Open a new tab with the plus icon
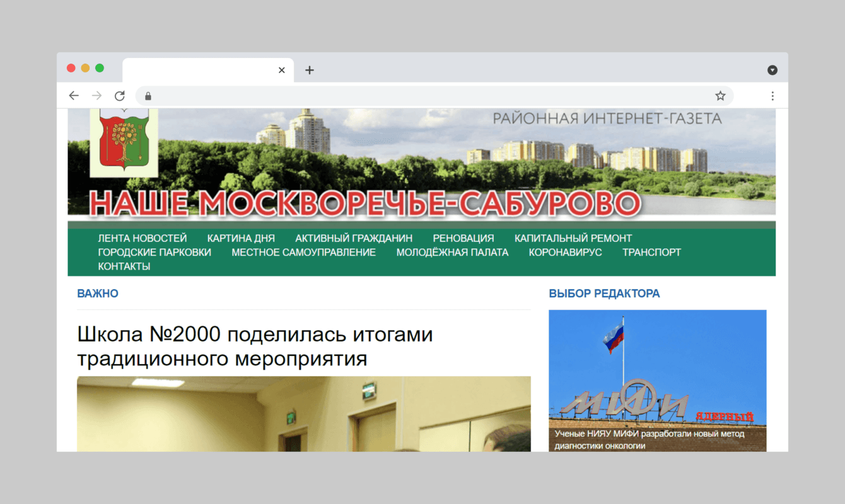The width and height of the screenshot is (845, 504). pyautogui.click(x=309, y=70)
